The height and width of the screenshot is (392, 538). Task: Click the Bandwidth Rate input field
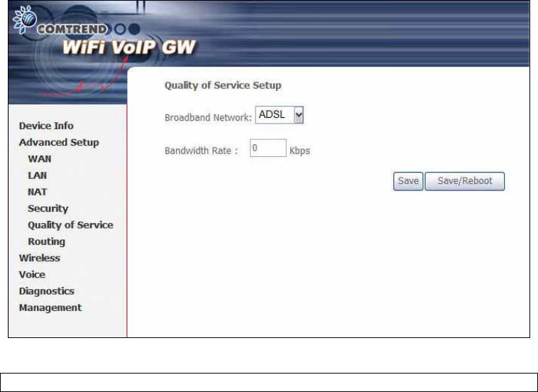coord(268,148)
